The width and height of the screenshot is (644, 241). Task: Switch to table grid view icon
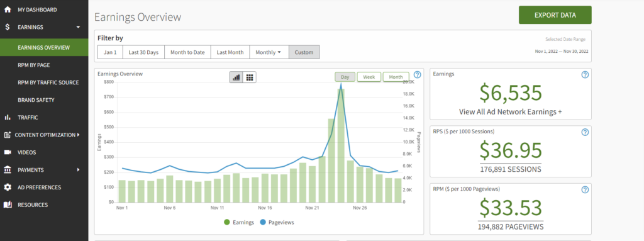249,77
